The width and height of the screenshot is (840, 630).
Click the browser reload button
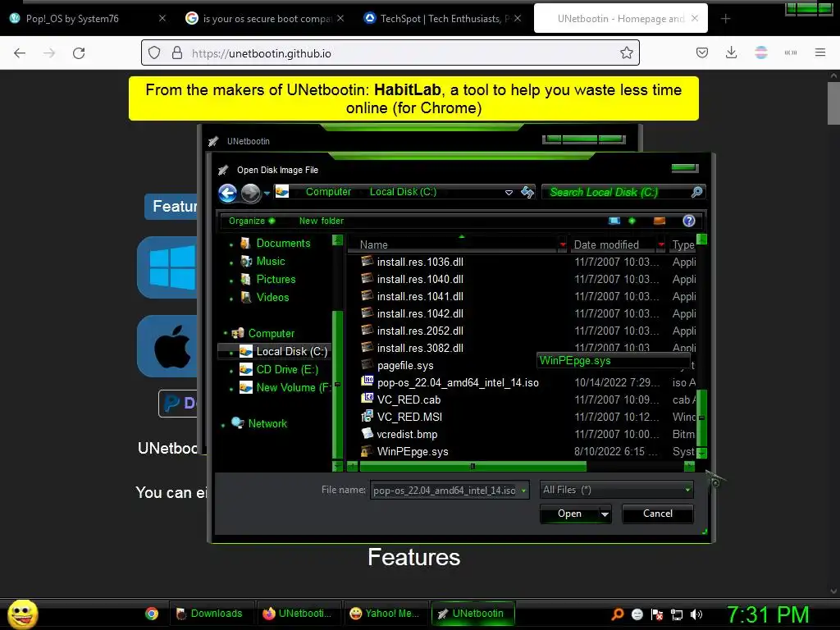[x=79, y=53]
